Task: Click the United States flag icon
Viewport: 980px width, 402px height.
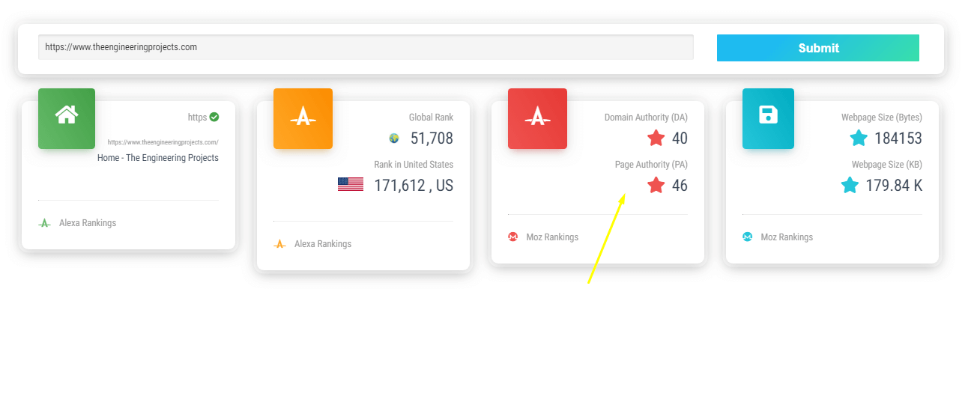Action: [351, 185]
